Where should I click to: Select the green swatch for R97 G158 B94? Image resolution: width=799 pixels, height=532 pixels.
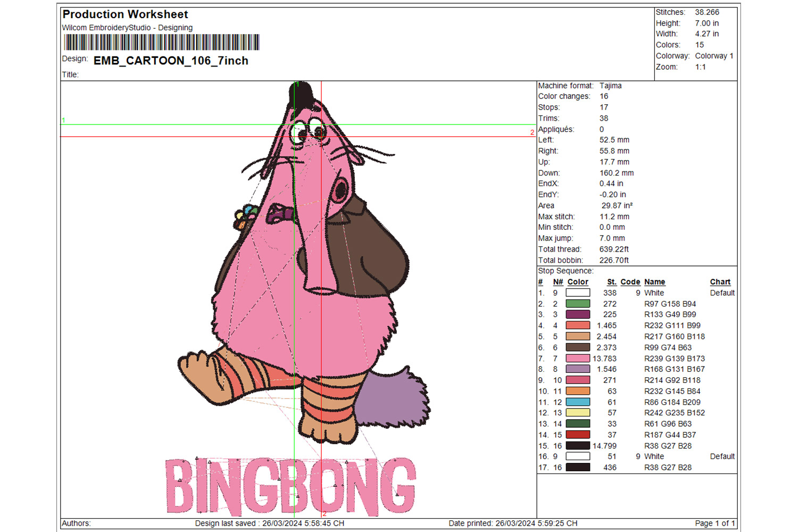click(x=578, y=304)
